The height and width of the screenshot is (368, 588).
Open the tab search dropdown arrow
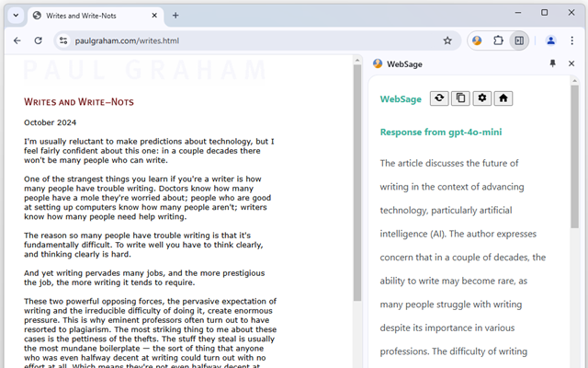(16, 16)
